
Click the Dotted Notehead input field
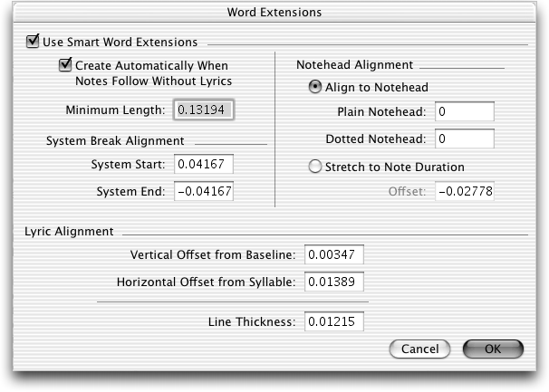tap(465, 139)
